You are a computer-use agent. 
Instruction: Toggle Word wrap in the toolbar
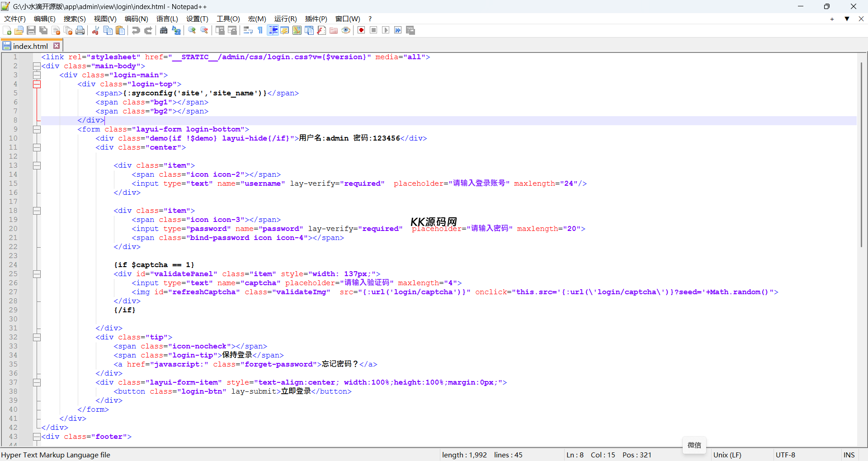[x=248, y=30]
